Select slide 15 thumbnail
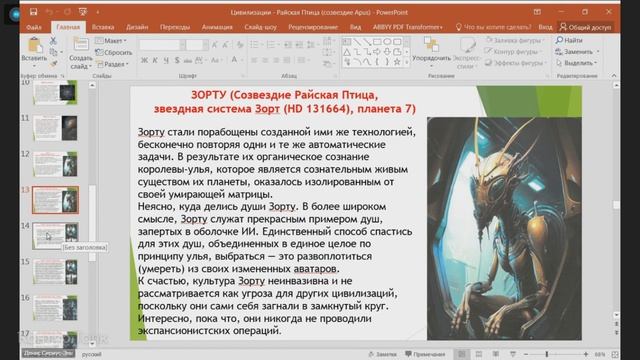This screenshot has width=640, height=360. click(55, 272)
